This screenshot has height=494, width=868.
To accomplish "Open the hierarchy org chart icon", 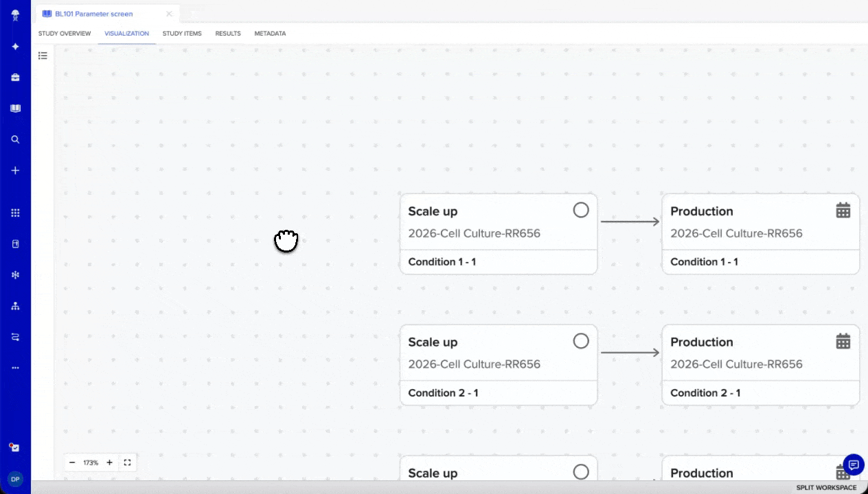I will point(15,306).
